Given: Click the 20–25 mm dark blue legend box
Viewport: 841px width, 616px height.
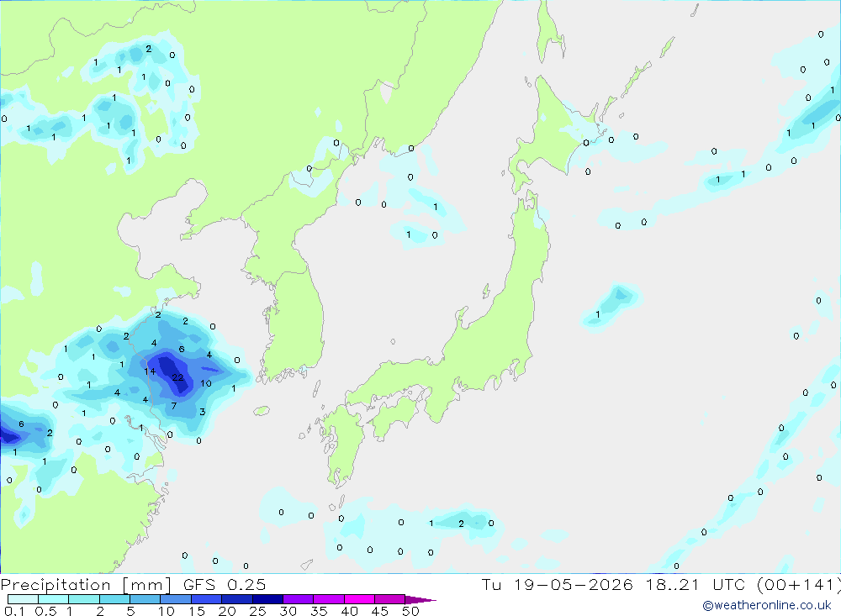Looking at the screenshot, I should [x=237, y=599].
